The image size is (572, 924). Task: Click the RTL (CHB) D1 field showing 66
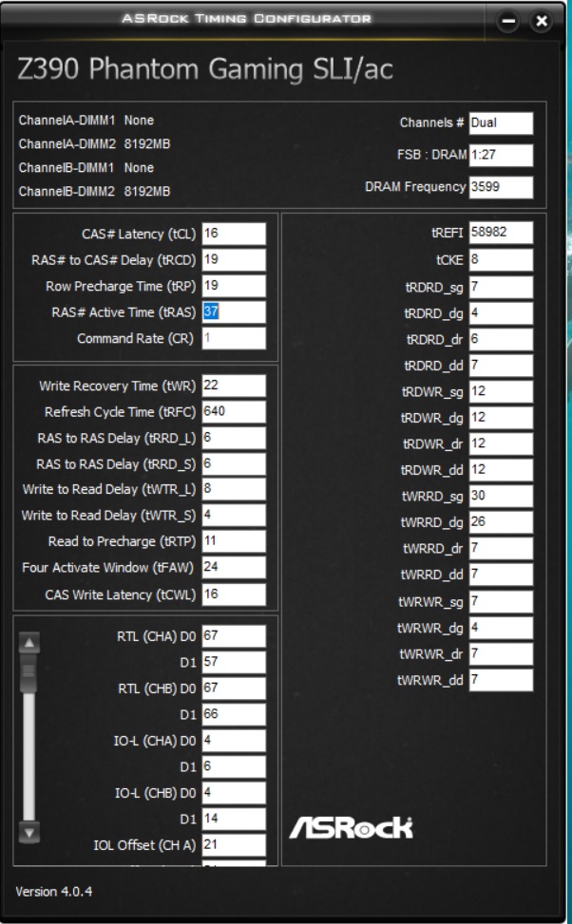(234, 714)
